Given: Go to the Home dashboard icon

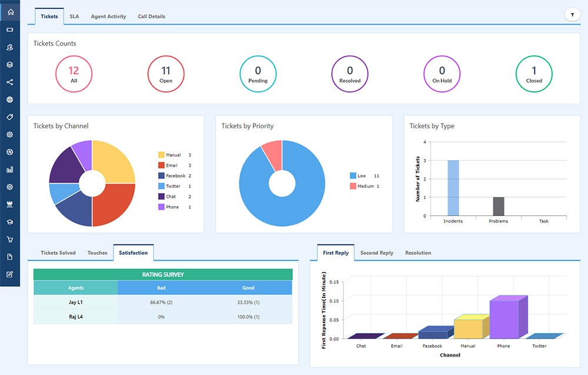Looking at the screenshot, I should [10, 12].
